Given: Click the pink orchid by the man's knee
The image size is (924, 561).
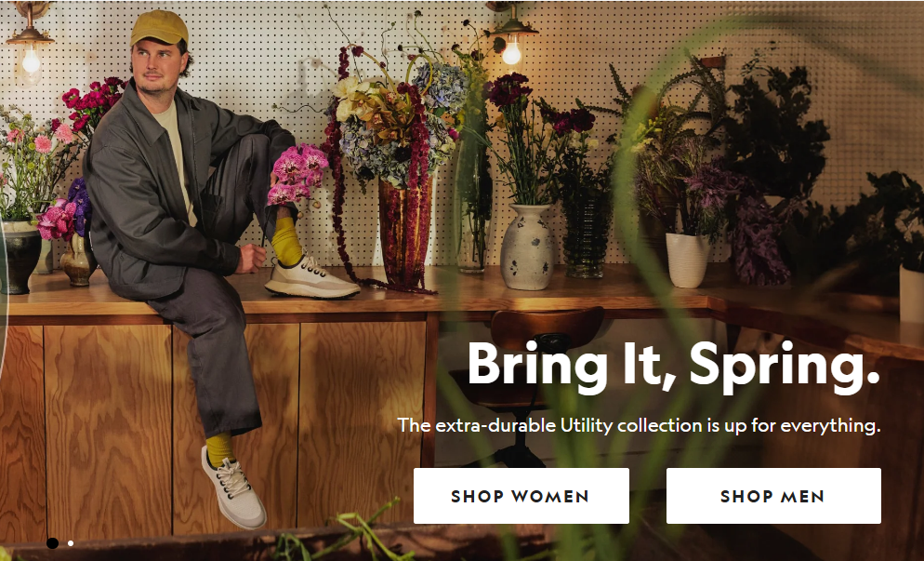Looking at the screenshot, I should click(x=297, y=173).
